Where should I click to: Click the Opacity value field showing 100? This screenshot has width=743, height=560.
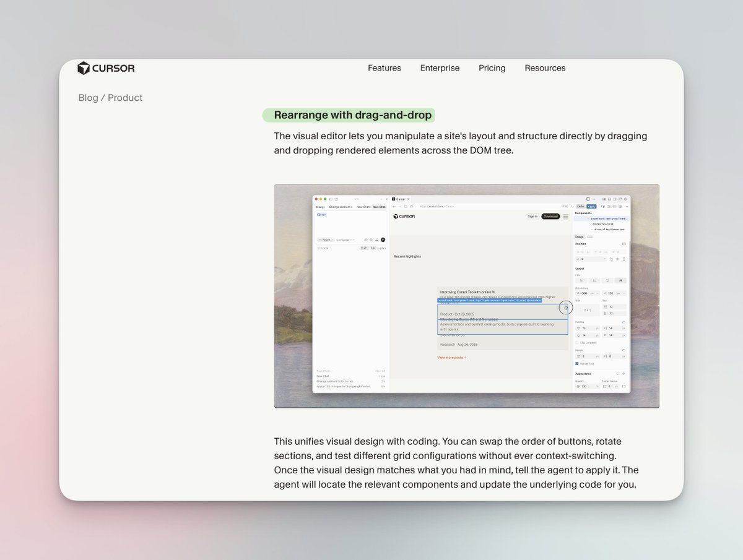click(588, 386)
